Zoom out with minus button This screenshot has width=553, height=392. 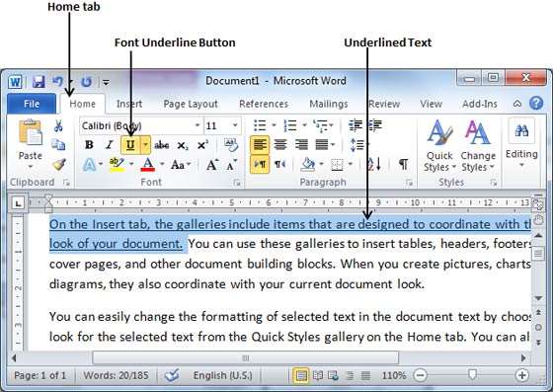420,375
